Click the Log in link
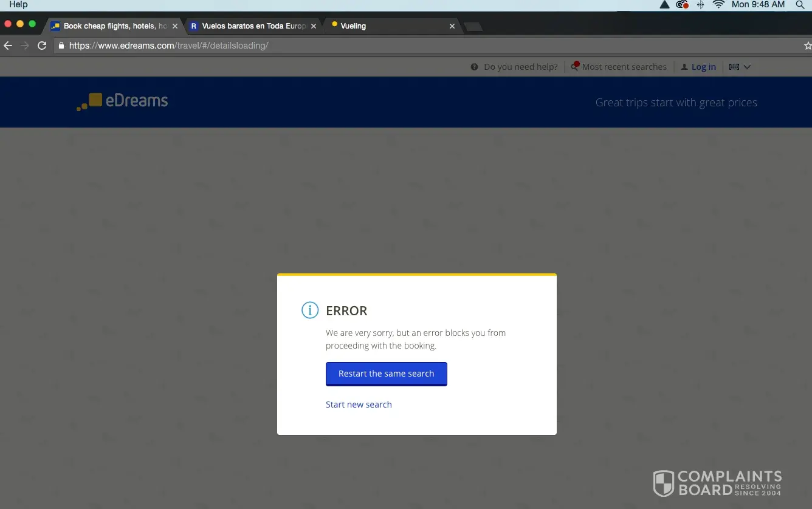Viewport: 812px width, 509px height. pyautogui.click(x=704, y=67)
